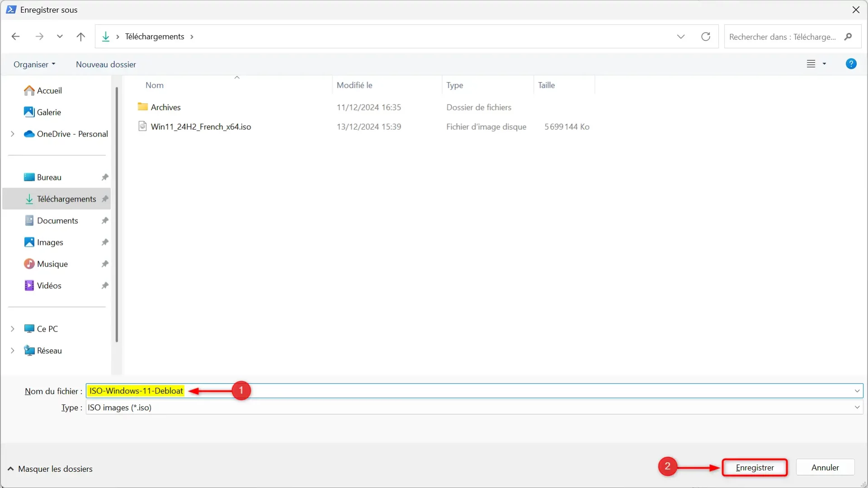Click the Archives folder icon

pyautogui.click(x=143, y=107)
